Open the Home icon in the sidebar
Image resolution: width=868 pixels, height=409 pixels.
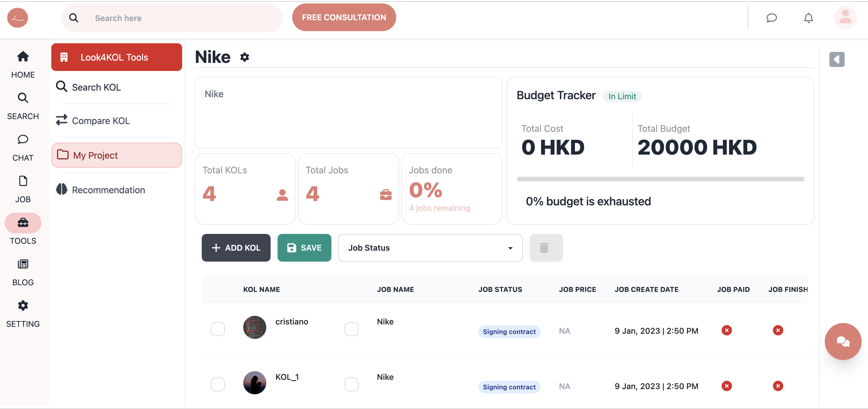22,57
